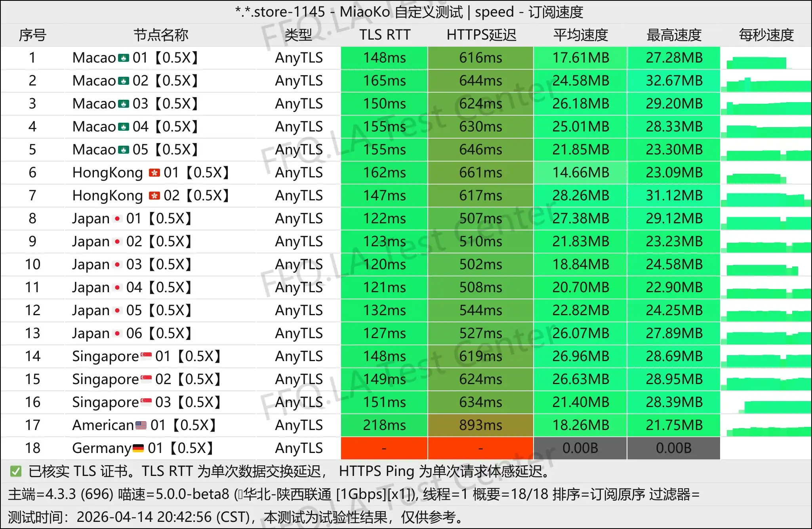Click the 20.70MB average speed for Japan 04
Viewport: 812px width, 529px height.
[x=580, y=288]
